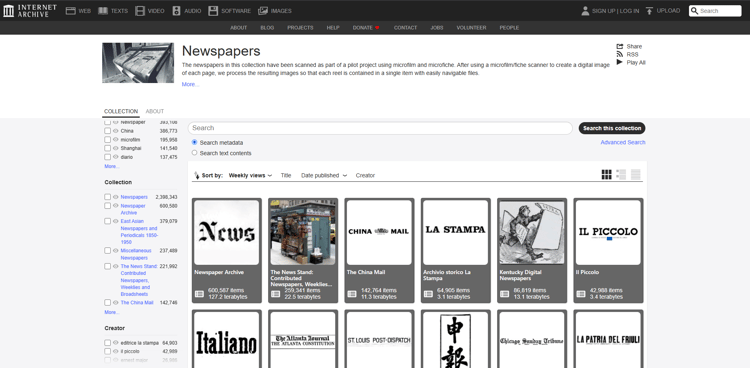Switch to compact list view
The image size is (750, 368).
point(636,175)
